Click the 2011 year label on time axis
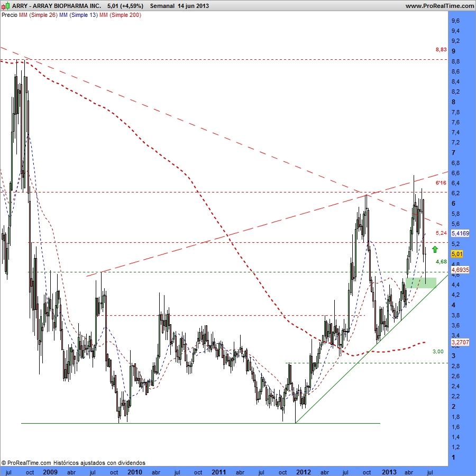The height and width of the screenshot is (476, 476). pos(219,471)
